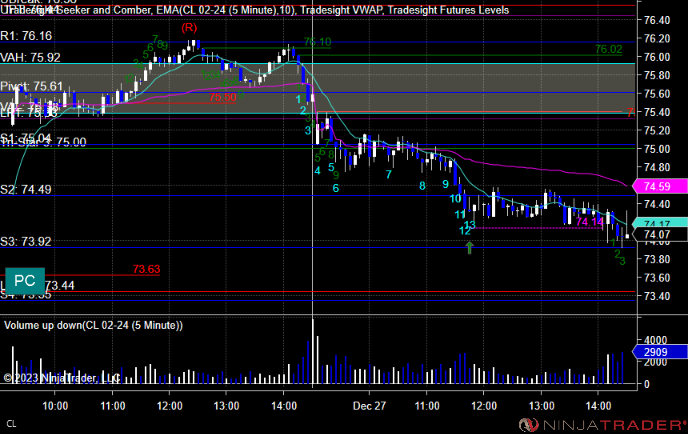
Task: Select the R1: 76.16 level label
Action: [x=26, y=36]
